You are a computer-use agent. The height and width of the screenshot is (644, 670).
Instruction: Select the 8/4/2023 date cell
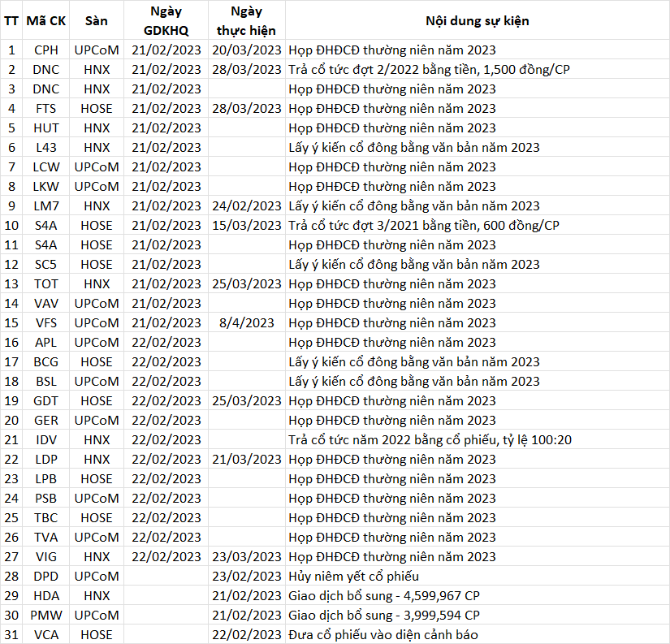[x=247, y=322]
